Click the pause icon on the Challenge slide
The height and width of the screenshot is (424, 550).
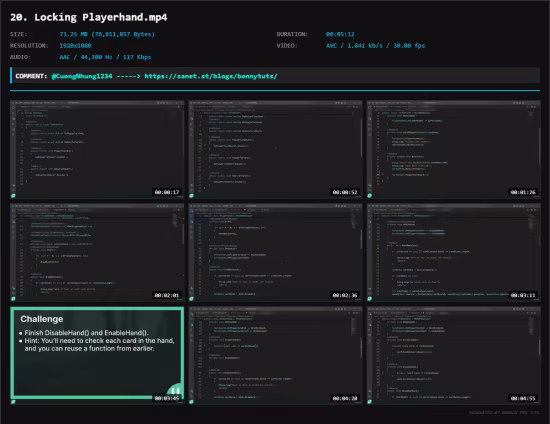click(175, 390)
